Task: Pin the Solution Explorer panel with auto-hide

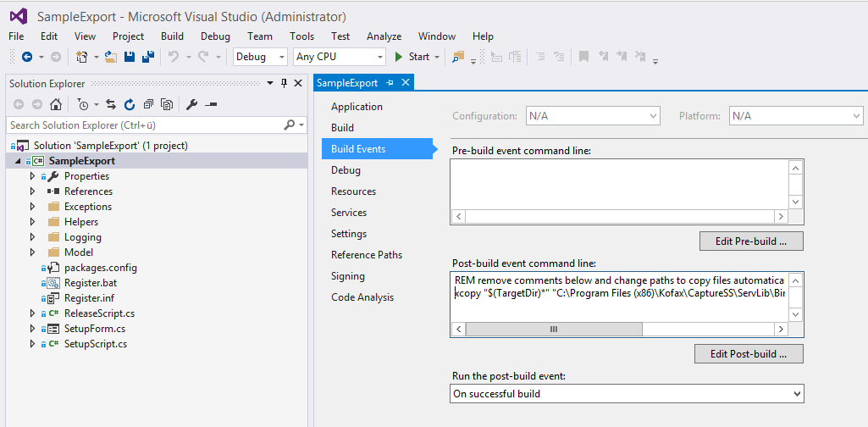Action: [x=284, y=83]
